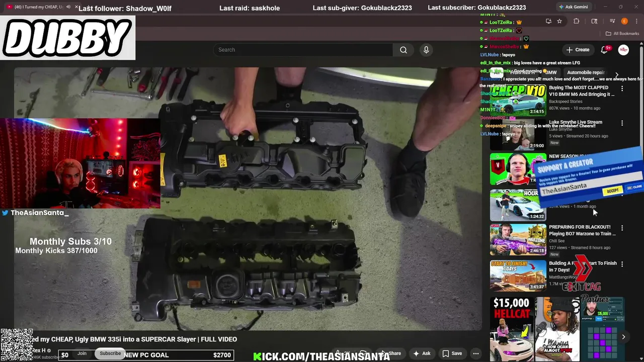The height and width of the screenshot is (362, 644).
Task: Open the browser extensions puzzle icon
Action: 577,21
